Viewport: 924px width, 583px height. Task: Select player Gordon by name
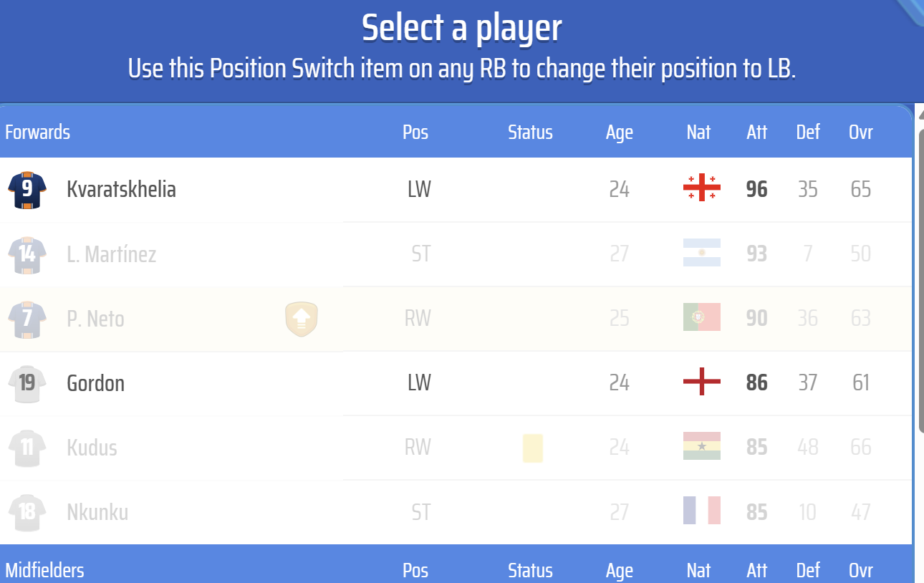(95, 383)
